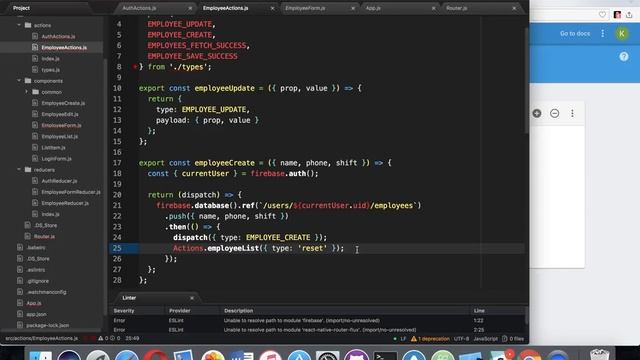This screenshot has width=640, height=360.
Task: Open .watchmanconfig file
Action: tap(46, 292)
